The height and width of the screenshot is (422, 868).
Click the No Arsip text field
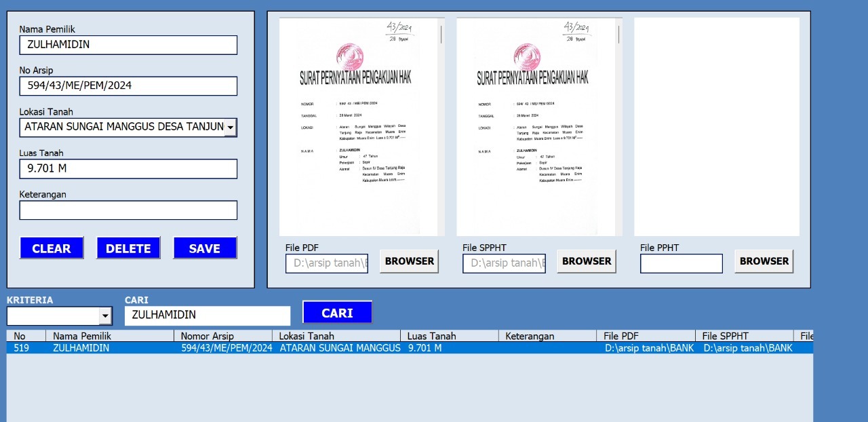coord(128,86)
